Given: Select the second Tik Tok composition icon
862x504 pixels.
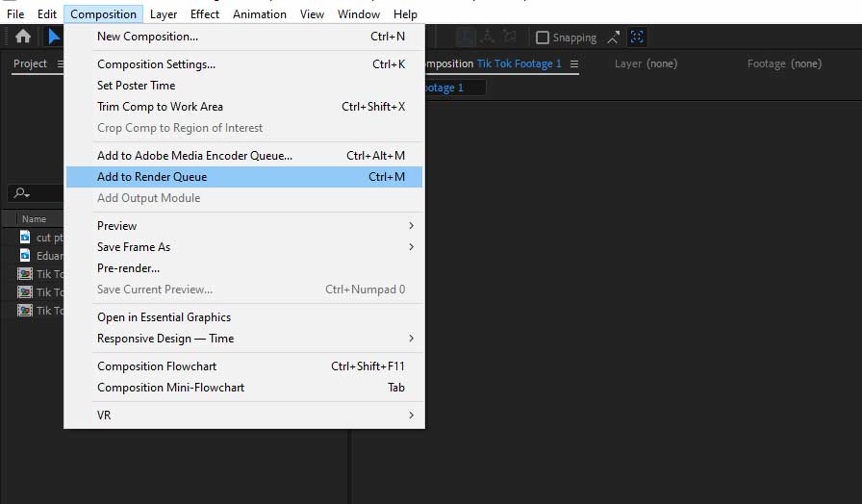Looking at the screenshot, I should pos(25,291).
